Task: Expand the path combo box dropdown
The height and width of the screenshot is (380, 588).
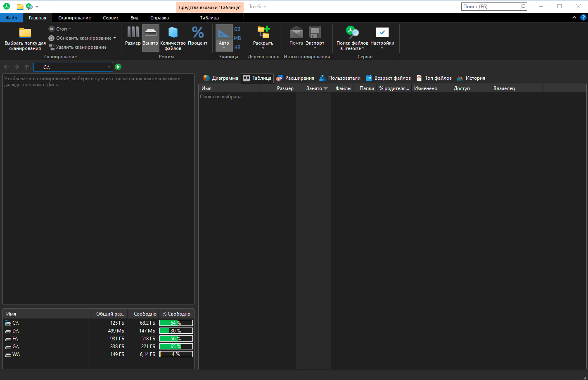Action: (x=109, y=67)
